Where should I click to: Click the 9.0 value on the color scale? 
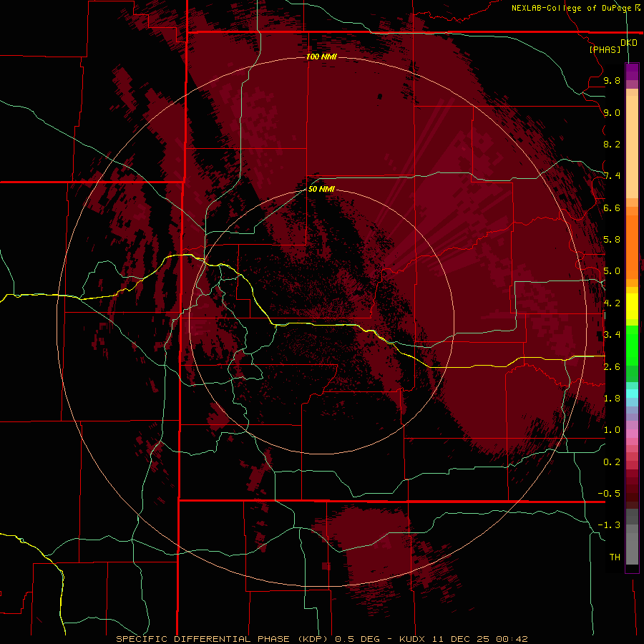point(612,112)
